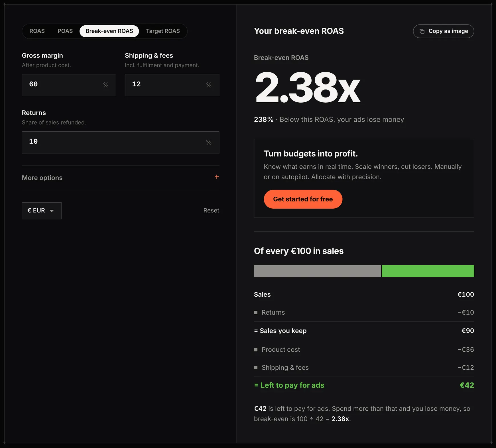Click Of every €100 in sales heading
Image resolution: width=496 pixels, height=448 pixels.
tap(299, 251)
